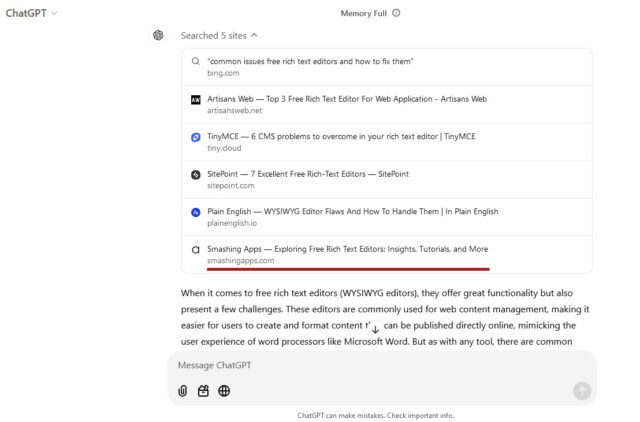Open TinyMCE 6 CMS problems article
The width and height of the screenshot is (640, 422).
pyautogui.click(x=341, y=137)
